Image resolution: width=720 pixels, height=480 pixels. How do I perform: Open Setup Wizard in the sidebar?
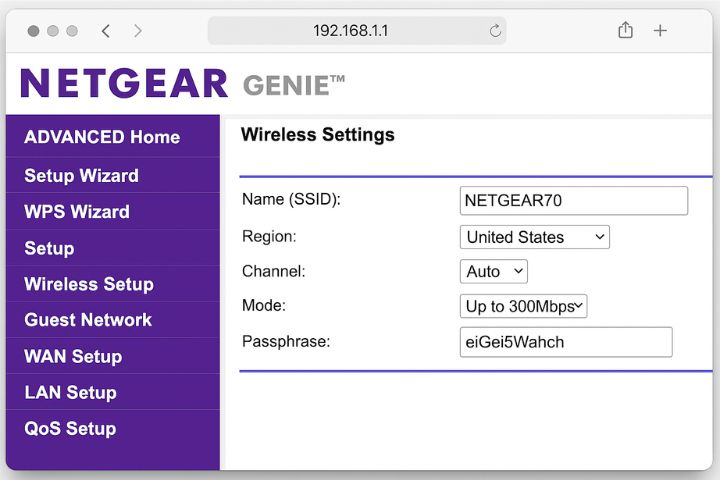click(x=113, y=175)
